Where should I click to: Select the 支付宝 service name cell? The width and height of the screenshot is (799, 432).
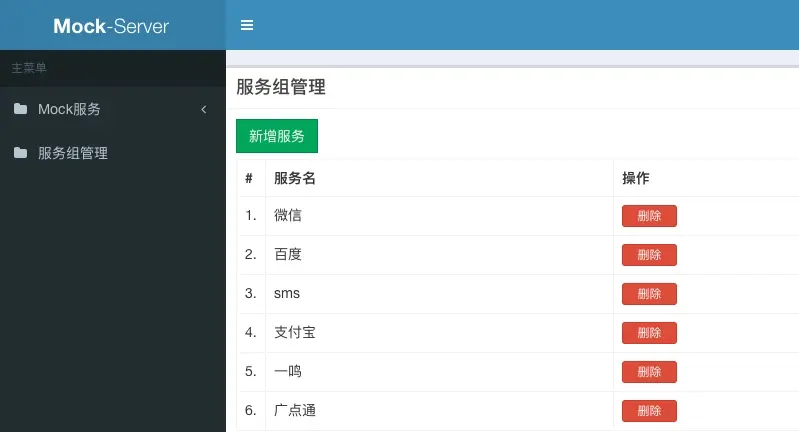coord(439,333)
